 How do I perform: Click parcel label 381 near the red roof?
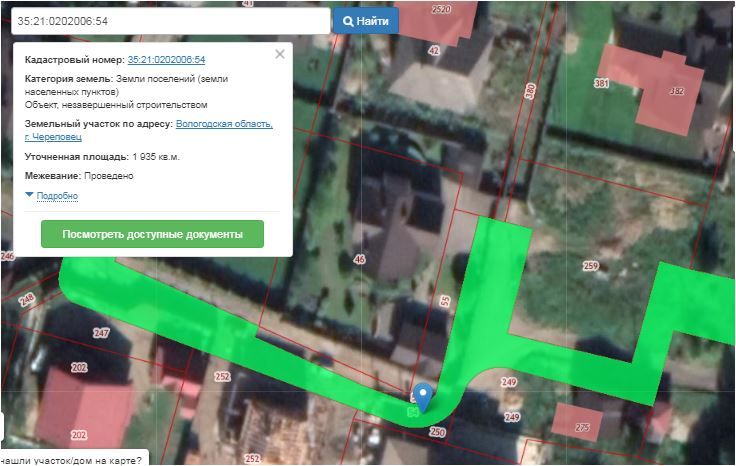pos(601,83)
